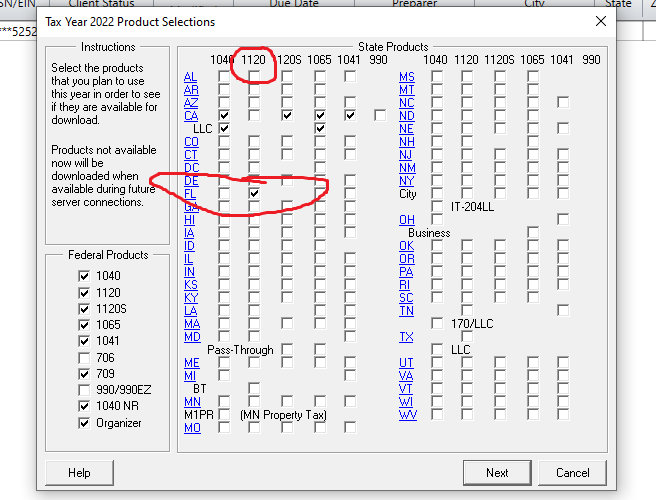
Task: Open the MN state link
Action: [x=192, y=402]
